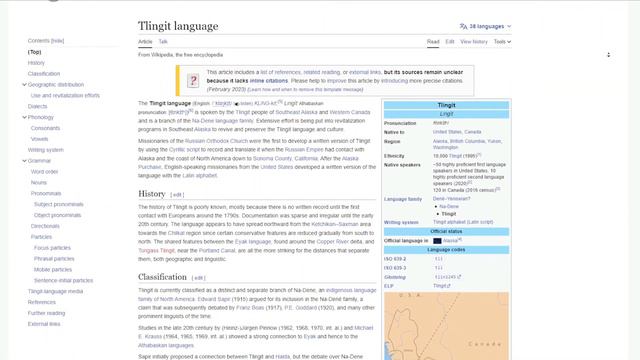
Task: Open the 38 languages dropdown
Action: click(x=485, y=26)
